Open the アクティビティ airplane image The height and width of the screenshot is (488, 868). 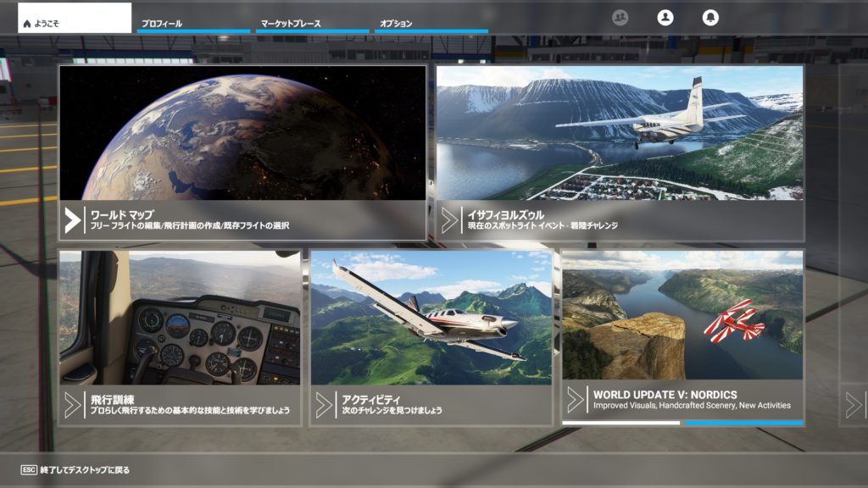[431, 318]
